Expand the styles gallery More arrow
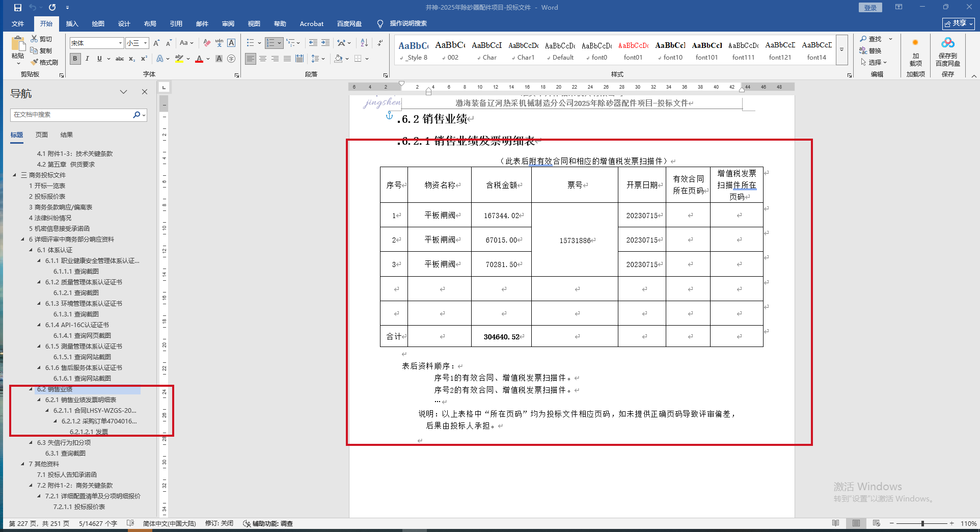Viewport: 980px width, 532px height. pos(842,50)
